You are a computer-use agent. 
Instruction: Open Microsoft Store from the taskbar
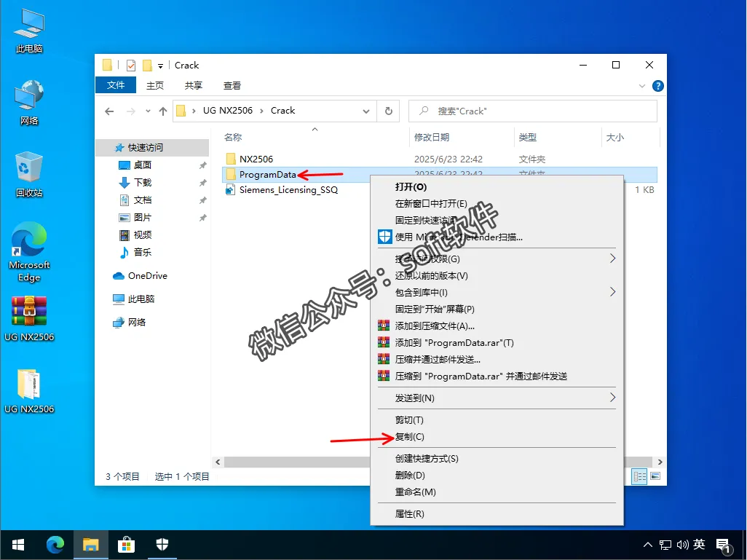126,545
